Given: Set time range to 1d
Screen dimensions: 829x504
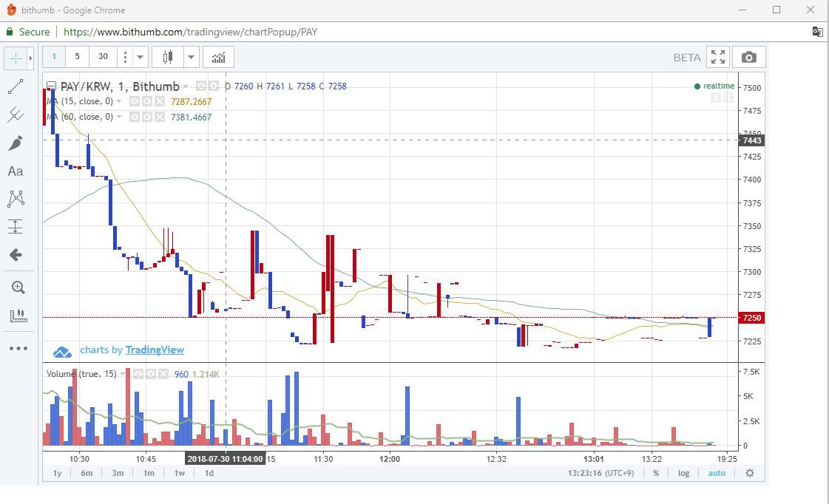Looking at the screenshot, I should (x=209, y=473).
